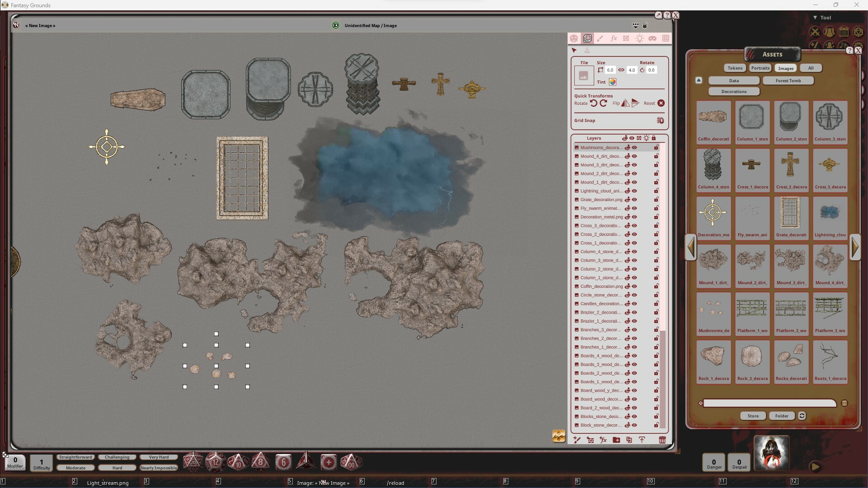Hide the Mushrooms_decora layer
The image size is (868, 488).
tap(634, 147)
